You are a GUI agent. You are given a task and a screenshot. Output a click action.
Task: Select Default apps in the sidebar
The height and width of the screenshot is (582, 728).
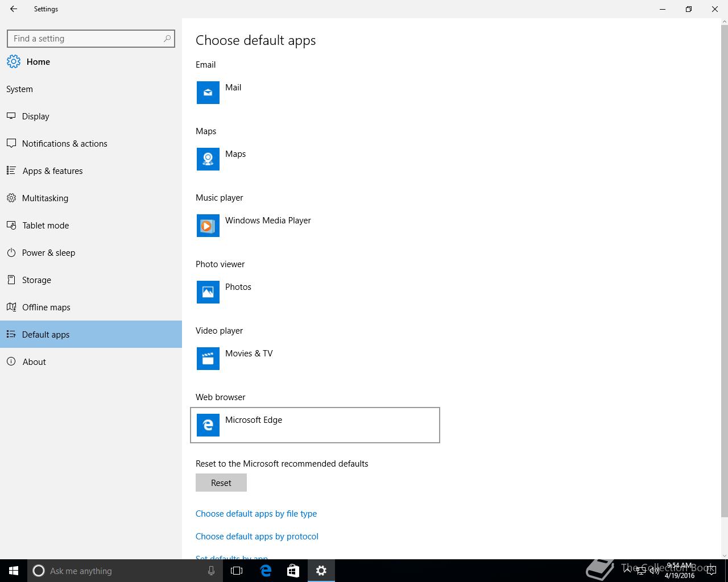tap(91, 334)
